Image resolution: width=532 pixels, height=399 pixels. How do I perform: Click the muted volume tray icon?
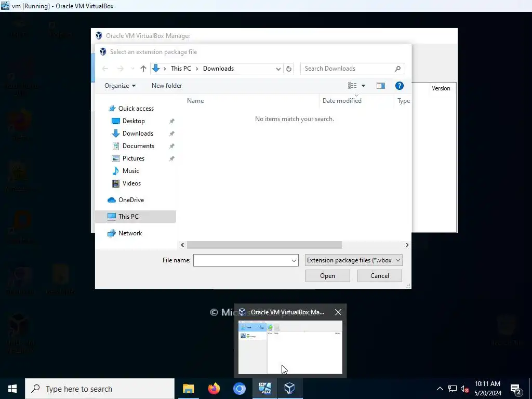click(465, 389)
